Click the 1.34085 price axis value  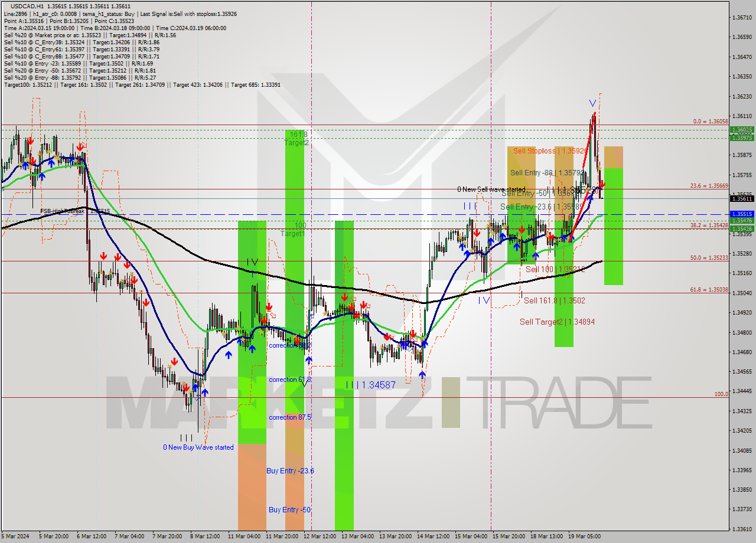click(x=743, y=450)
